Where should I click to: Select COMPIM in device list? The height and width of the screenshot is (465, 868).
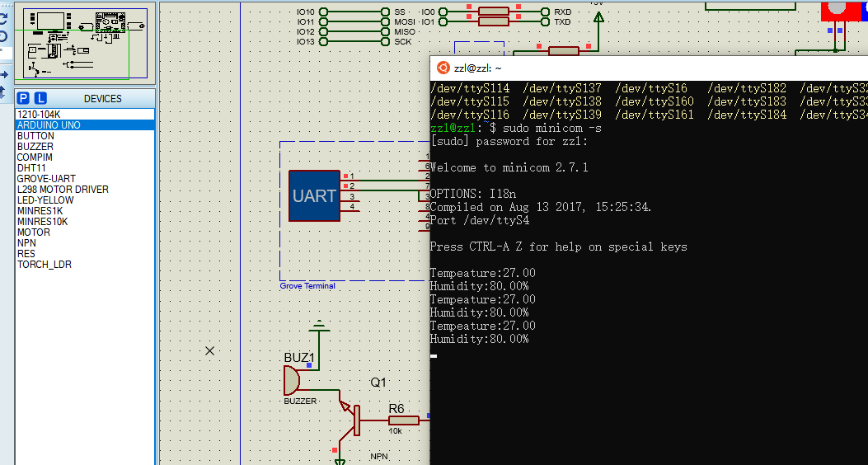click(85, 157)
